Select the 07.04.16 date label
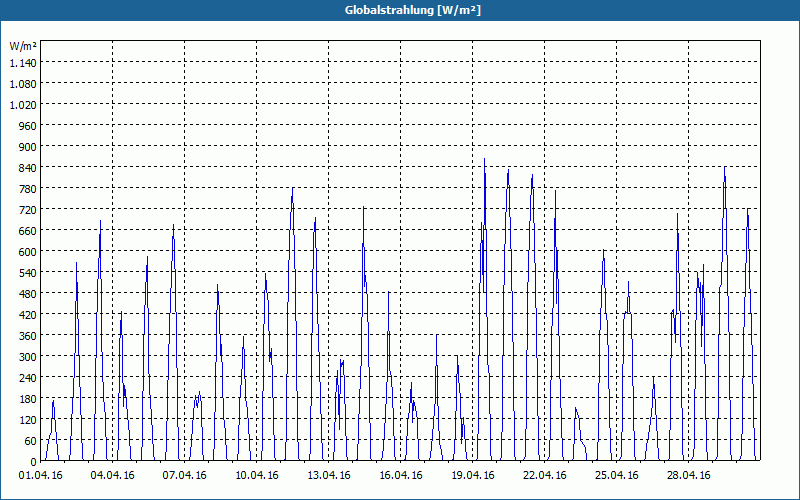 tap(185, 476)
